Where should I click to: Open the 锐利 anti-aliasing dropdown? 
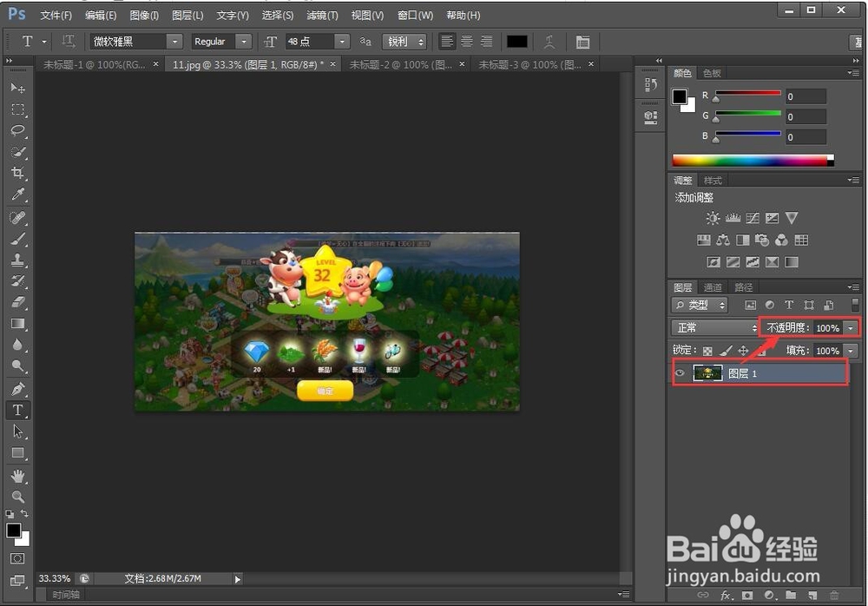pos(404,42)
